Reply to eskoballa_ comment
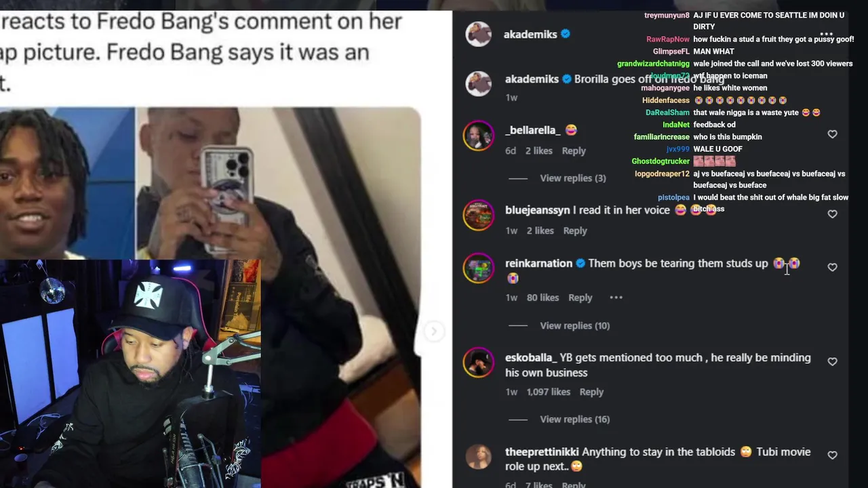868x488 pixels. tap(591, 392)
